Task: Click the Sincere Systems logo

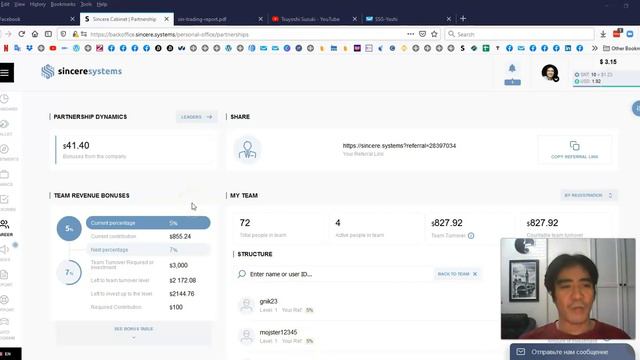Action: 81,71
